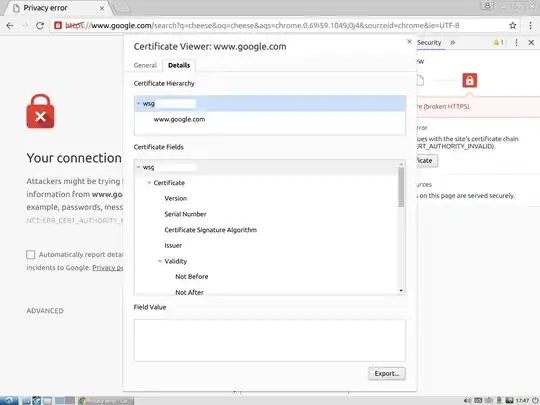
Task: Close the DevTools panel
Action: pyautogui.click(x=531, y=42)
